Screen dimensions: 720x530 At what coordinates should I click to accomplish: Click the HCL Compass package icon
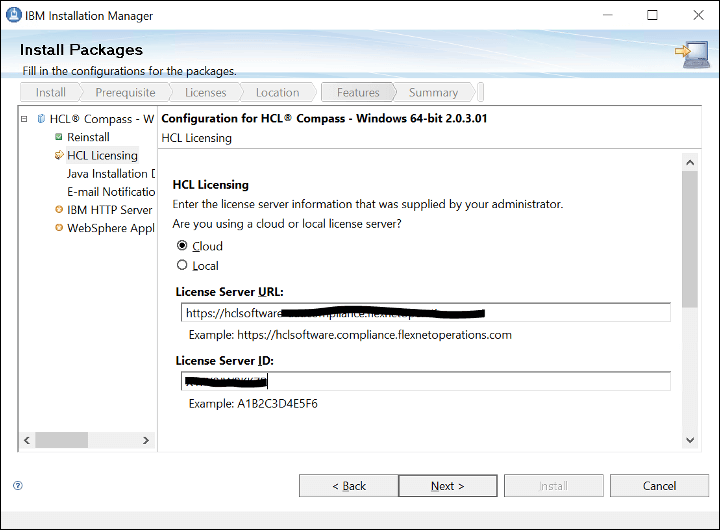(41, 119)
